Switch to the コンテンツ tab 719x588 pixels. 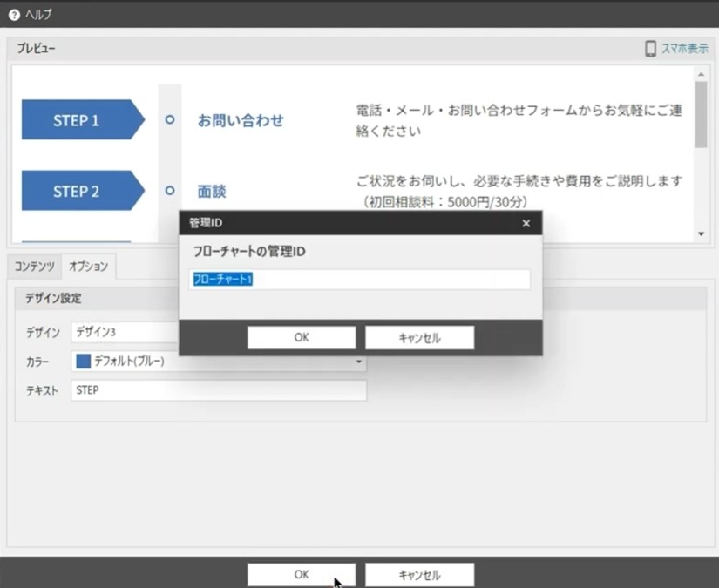click(x=34, y=267)
